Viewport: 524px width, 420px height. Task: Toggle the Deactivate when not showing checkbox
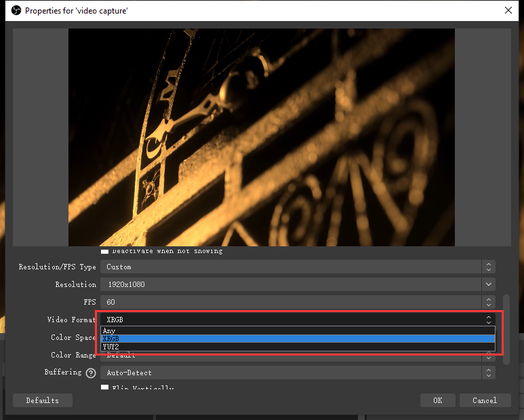pos(105,251)
